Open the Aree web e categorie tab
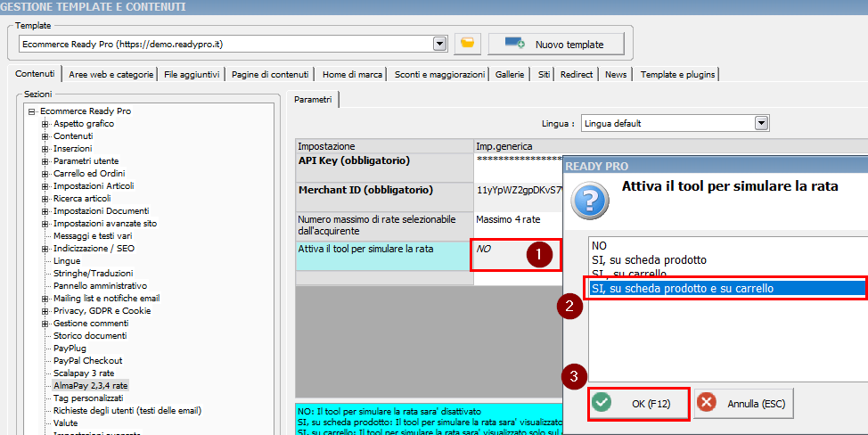 (x=111, y=74)
